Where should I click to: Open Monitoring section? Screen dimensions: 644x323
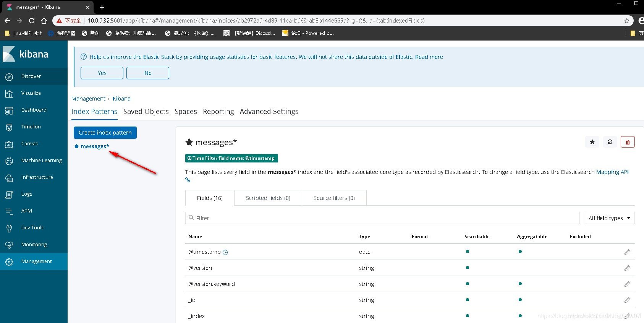34,245
